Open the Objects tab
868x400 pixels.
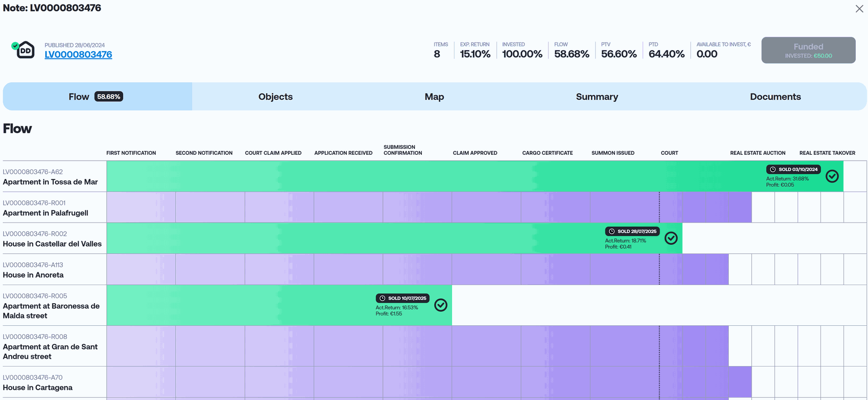tap(275, 97)
